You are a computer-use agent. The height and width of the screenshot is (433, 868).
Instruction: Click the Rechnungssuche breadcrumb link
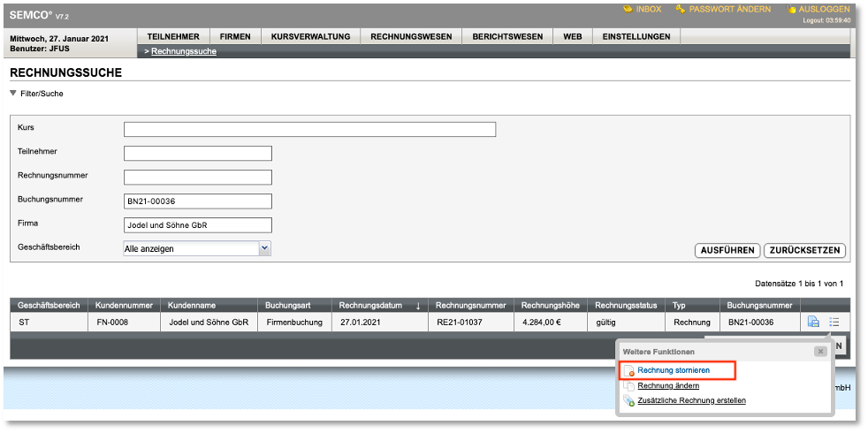pyautogui.click(x=184, y=51)
